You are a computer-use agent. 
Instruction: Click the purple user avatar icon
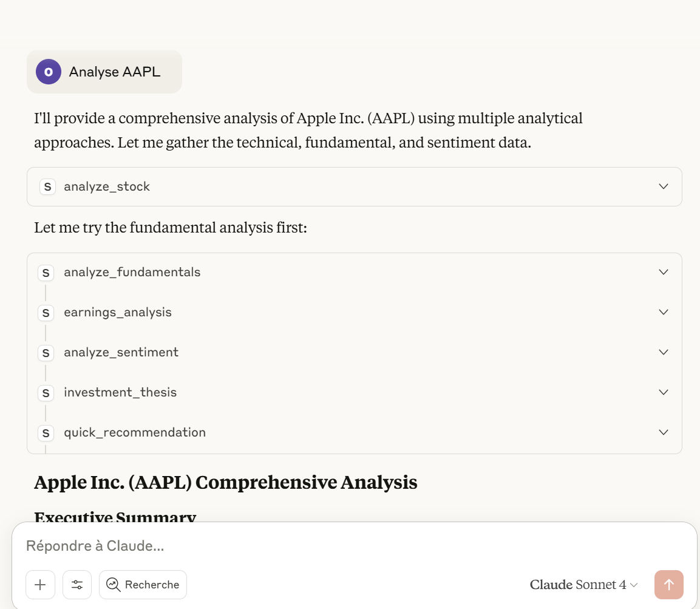tap(48, 72)
